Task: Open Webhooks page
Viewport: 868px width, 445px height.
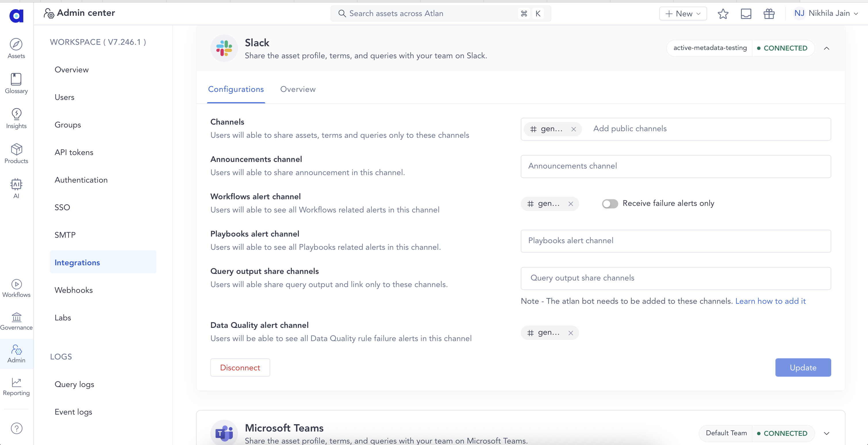Action: click(103, 290)
